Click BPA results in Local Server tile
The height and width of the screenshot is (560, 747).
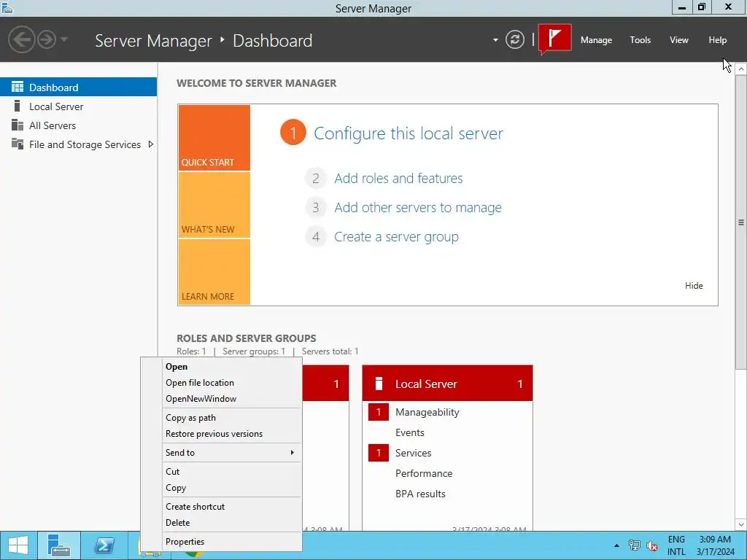[420, 494]
